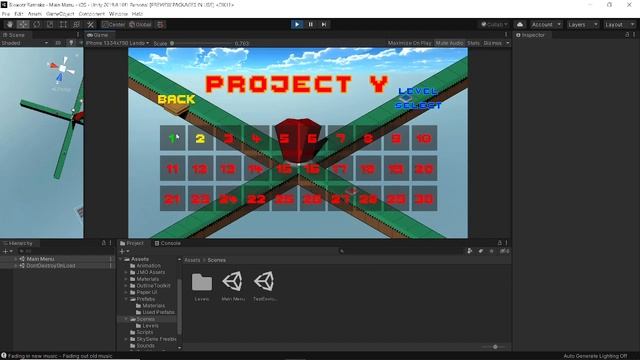Click the search by label icon in Project

[x=481, y=251]
